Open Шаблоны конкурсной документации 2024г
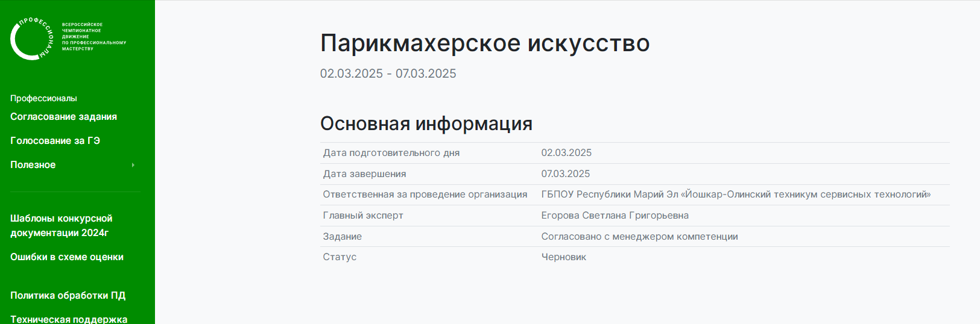The width and height of the screenshot is (980, 324). [x=62, y=225]
